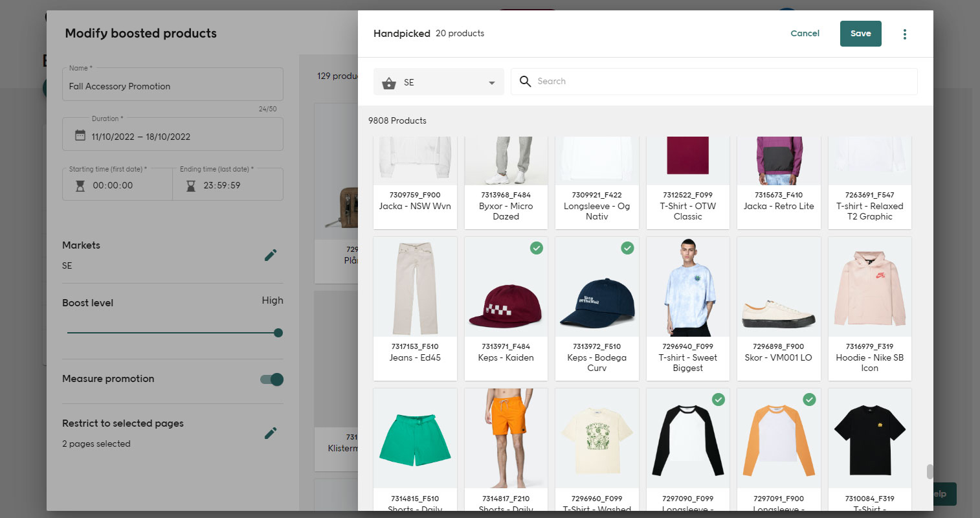Toggle the Measure promotion switch
The width and height of the screenshot is (980, 518).
coord(272,379)
